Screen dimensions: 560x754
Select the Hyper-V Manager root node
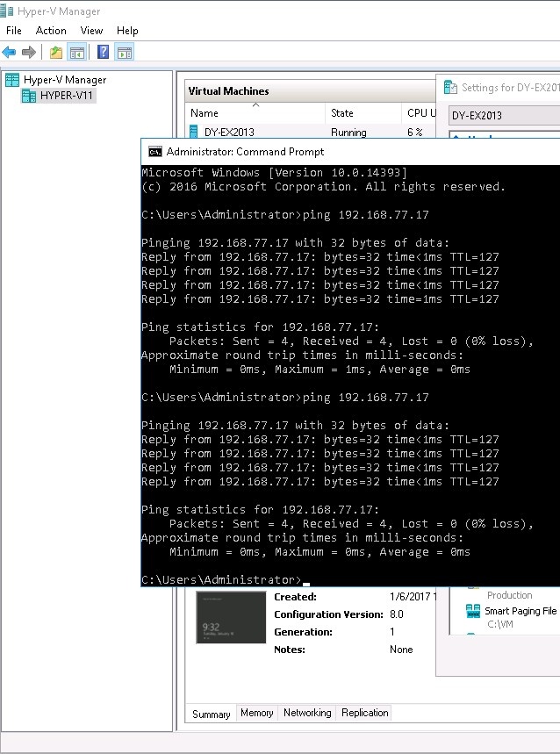[64, 80]
